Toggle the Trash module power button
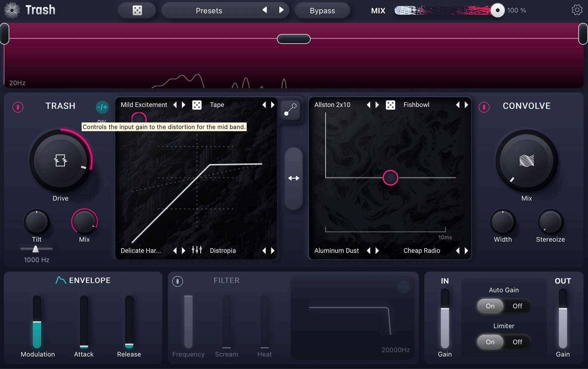The height and width of the screenshot is (369, 588). 18,107
